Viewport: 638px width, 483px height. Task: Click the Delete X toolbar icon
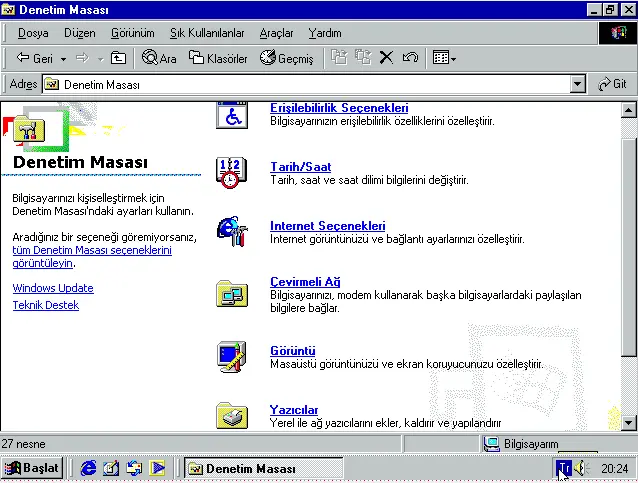tap(386, 58)
